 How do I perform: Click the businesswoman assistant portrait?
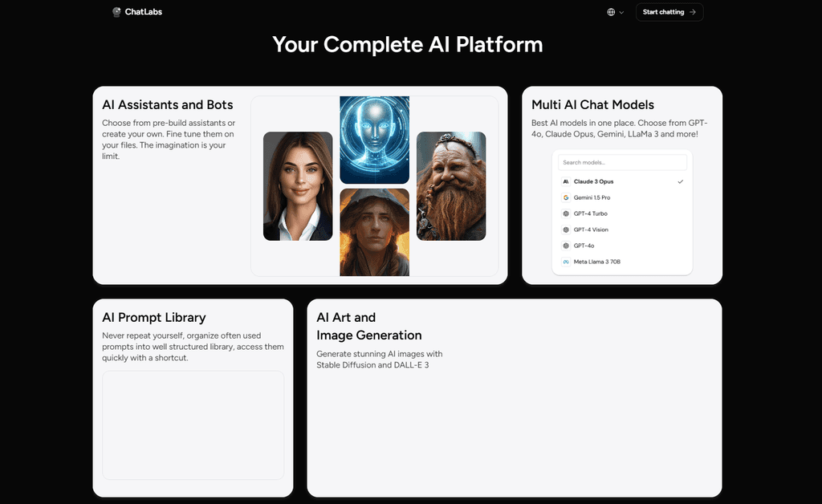point(297,186)
